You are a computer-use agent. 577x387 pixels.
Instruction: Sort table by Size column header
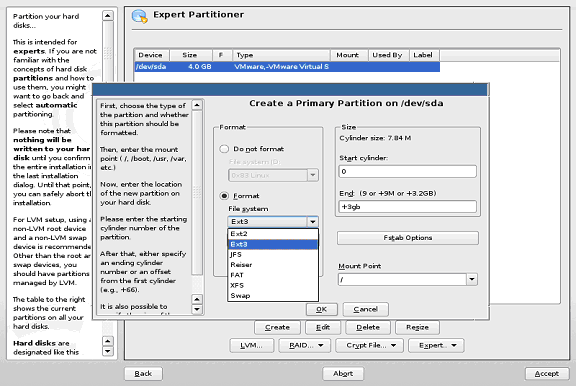tap(190, 55)
